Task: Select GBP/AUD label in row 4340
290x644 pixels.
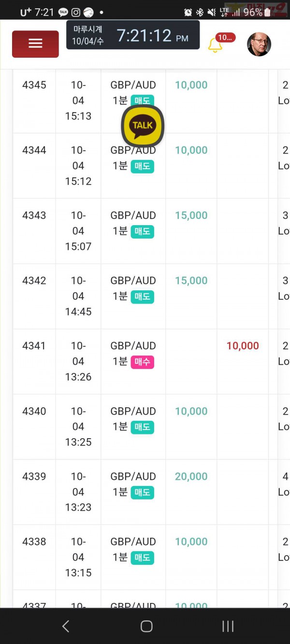Action: tap(133, 411)
